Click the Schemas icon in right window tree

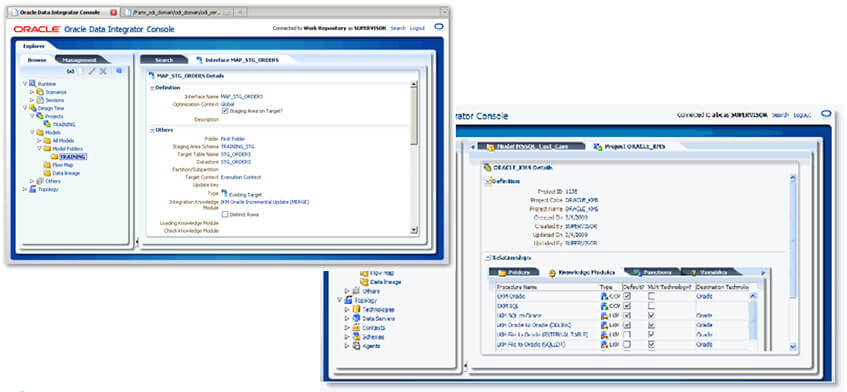357,336
